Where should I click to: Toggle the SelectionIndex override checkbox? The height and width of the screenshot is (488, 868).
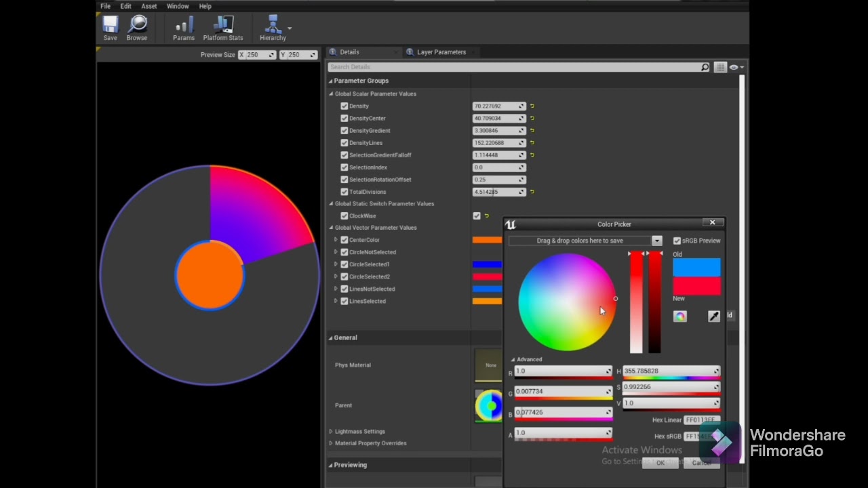[344, 167]
